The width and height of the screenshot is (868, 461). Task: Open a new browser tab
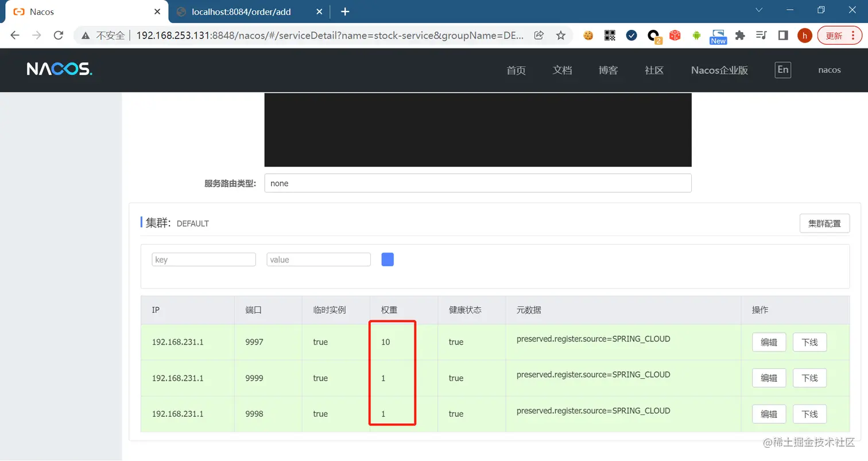345,11
